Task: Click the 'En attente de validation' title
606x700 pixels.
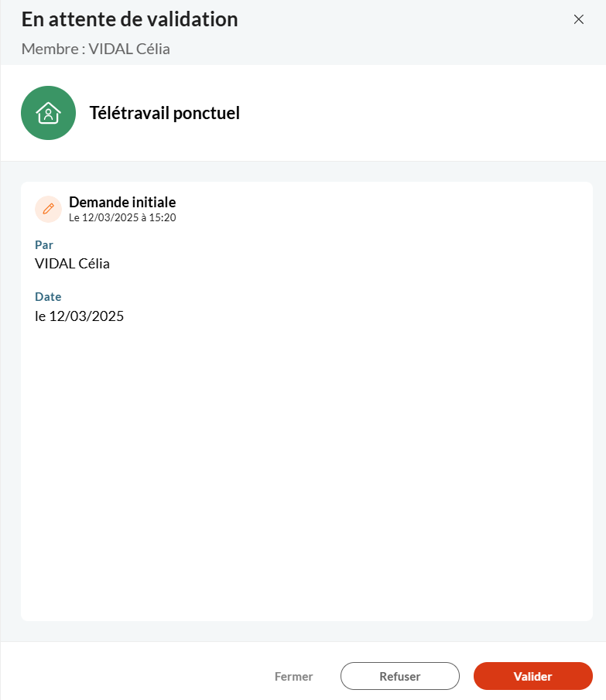Action: coord(129,19)
